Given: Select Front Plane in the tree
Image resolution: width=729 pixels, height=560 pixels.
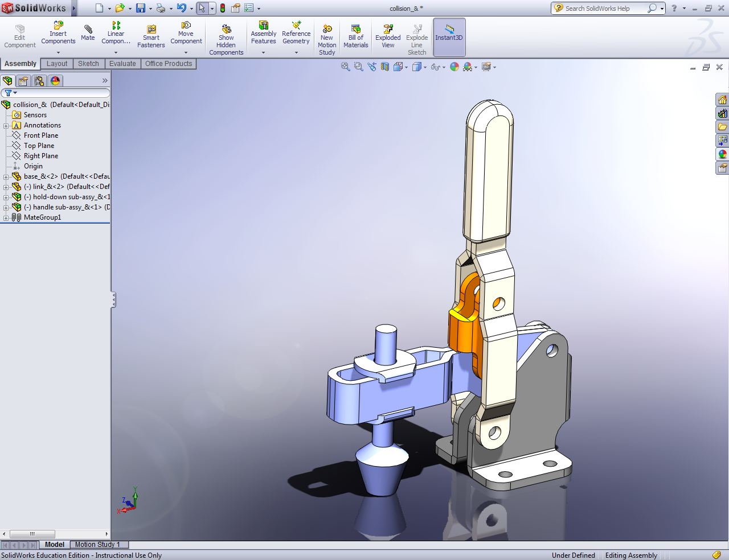Looking at the screenshot, I should tap(41, 135).
